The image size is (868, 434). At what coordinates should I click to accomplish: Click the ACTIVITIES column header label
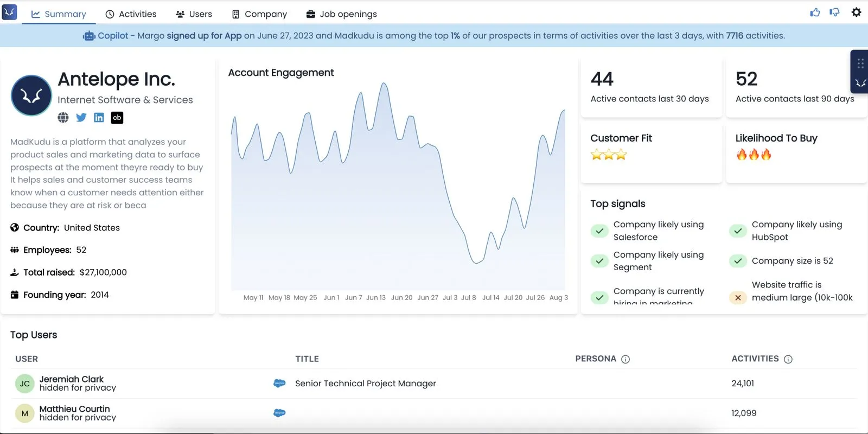755,359
